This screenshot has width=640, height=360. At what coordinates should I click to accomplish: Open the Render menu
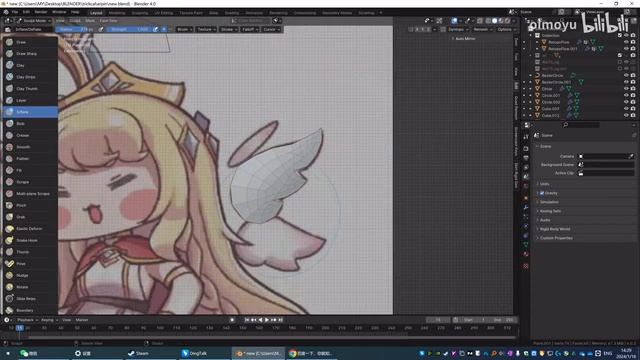40,12
